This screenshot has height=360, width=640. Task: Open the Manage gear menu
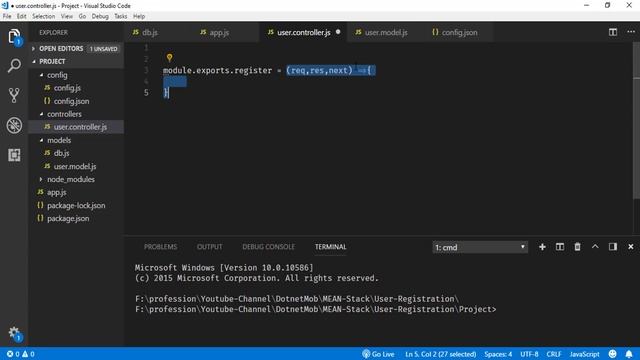click(14, 333)
